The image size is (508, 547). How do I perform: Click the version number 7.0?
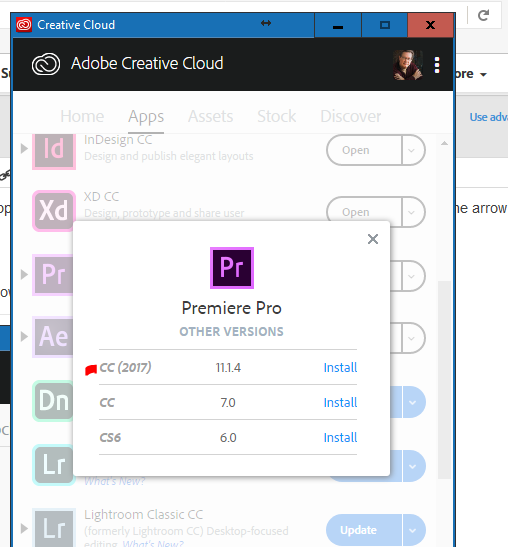click(228, 403)
